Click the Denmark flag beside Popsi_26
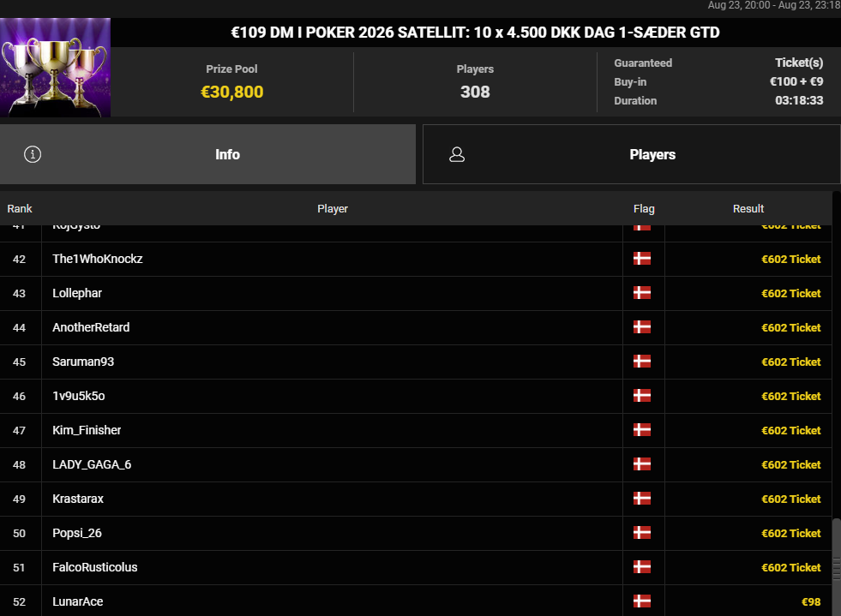The width and height of the screenshot is (841, 616). 642,533
